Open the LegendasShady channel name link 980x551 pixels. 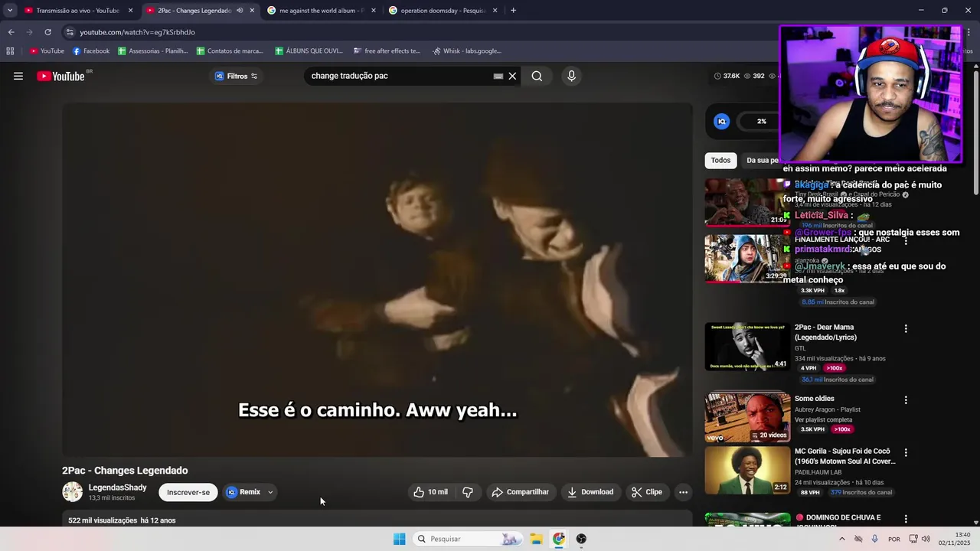pos(117,487)
